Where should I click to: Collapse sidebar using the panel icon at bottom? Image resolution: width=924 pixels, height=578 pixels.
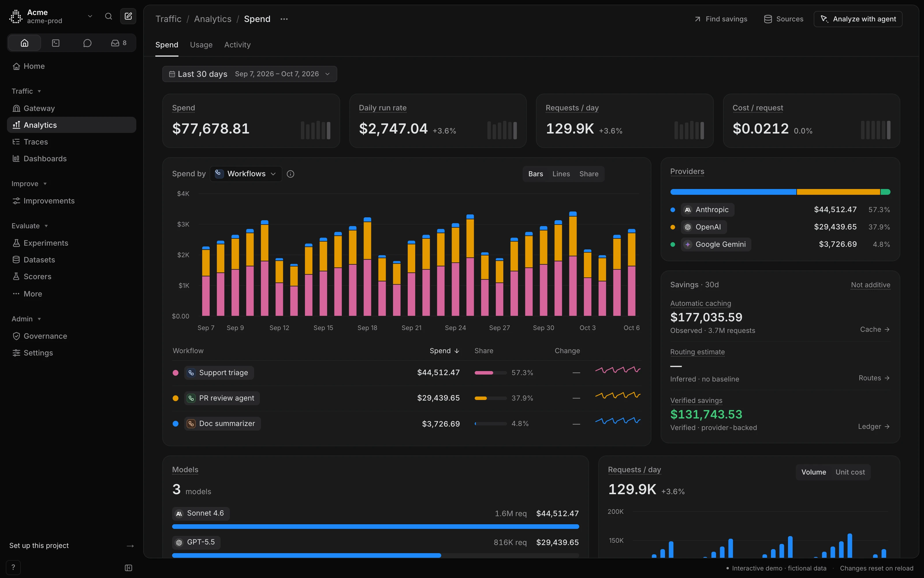(129, 568)
